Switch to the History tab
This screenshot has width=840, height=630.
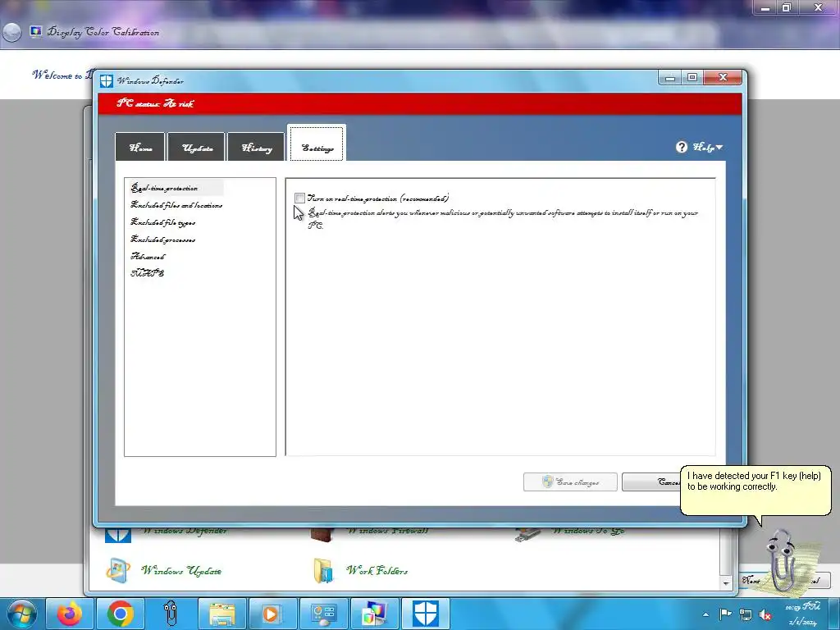pyautogui.click(x=256, y=147)
